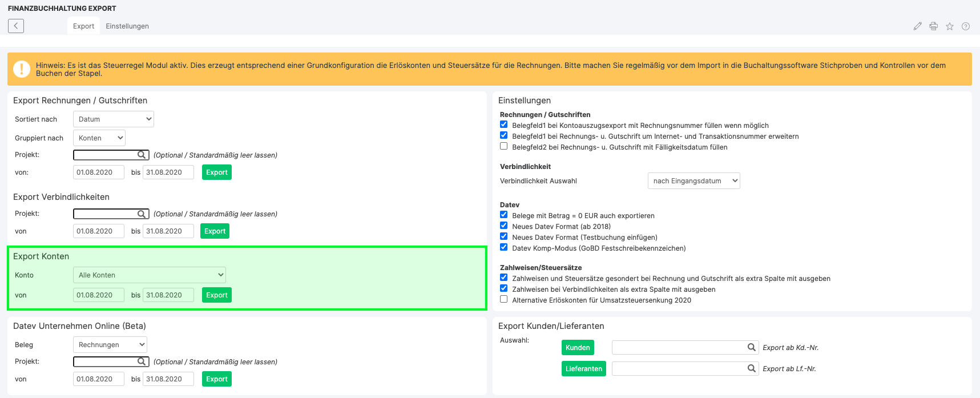
Task: Enable Belegfeld2 mit Fälligkeitsdatum füllen checkbox
Action: coord(503,146)
